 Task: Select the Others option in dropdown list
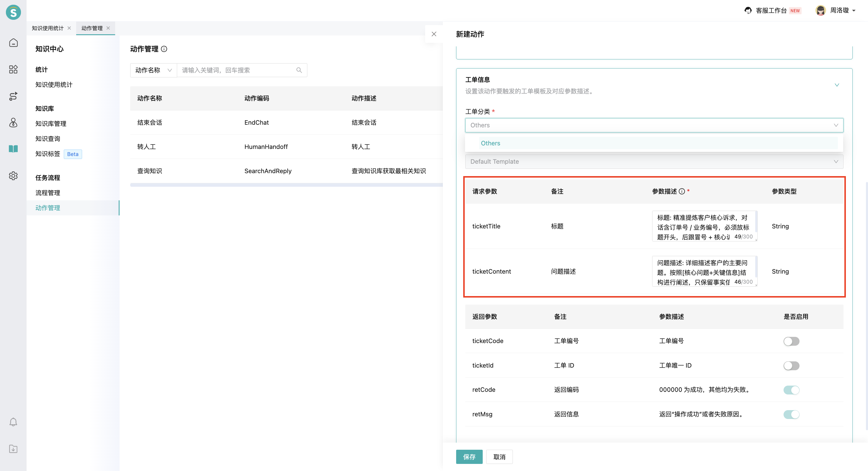[x=490, y=143]
